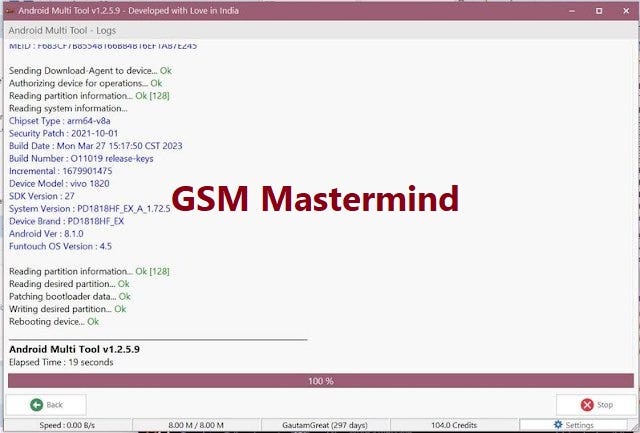Screen dimensions: 640x433
Task: Click 'Speed : 0.00 B/s' status entry
Action: 67,425
